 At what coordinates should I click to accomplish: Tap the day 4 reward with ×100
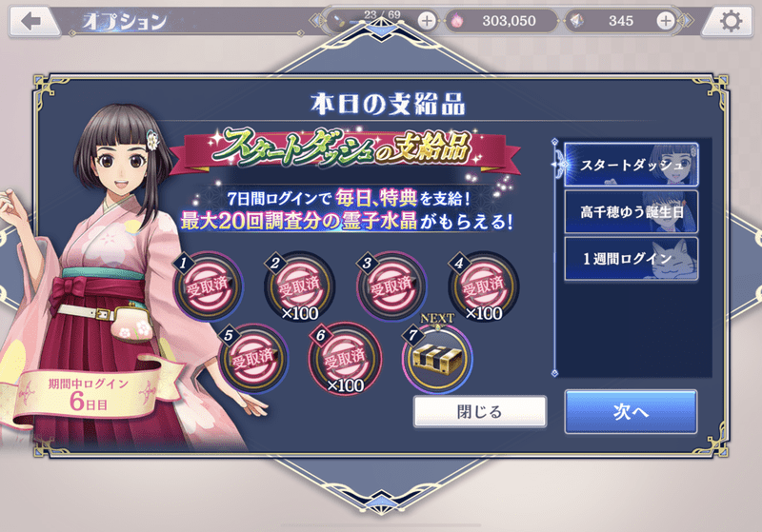pyautogui.click(x=483, y=286)
